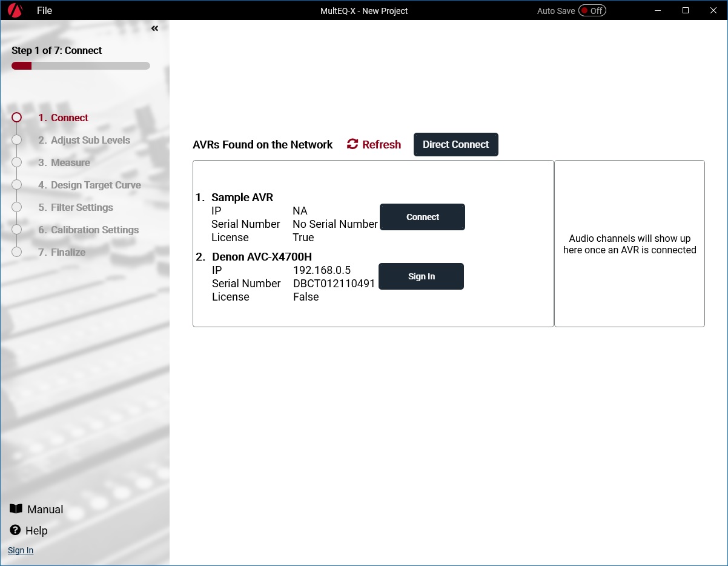Click the step progress bar
The width and height of the screenshot is (728, 566).
(81, 65)
